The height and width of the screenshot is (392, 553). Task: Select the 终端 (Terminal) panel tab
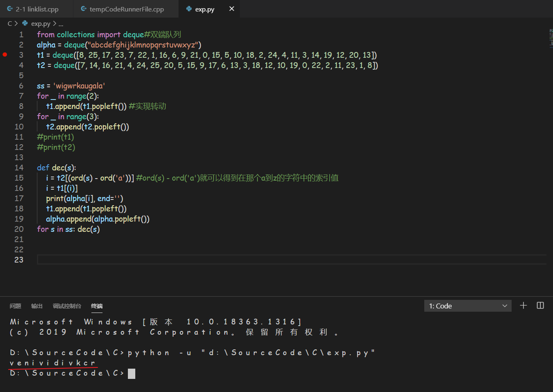pyautogui.click(x=97, y=306)
